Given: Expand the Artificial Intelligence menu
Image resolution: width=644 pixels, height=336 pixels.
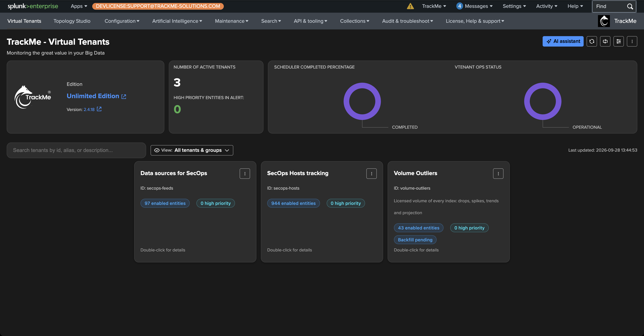Looking at the screenshot, I should (177, 21).
